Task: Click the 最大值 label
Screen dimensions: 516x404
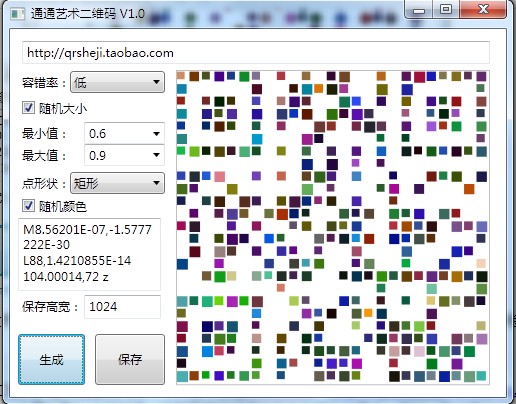Action: pyautogui.click(x=44, y=155)
